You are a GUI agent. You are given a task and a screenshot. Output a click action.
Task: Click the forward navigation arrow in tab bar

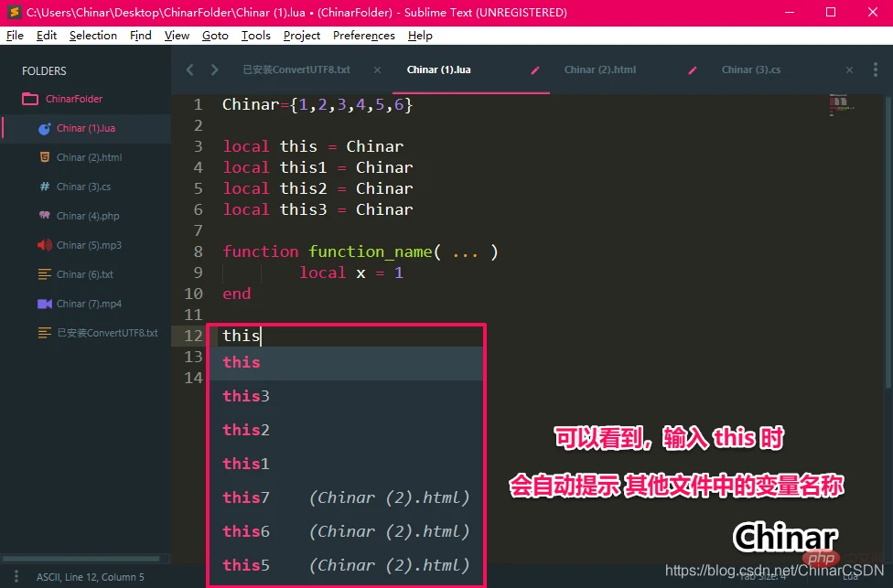pos(214,69)
